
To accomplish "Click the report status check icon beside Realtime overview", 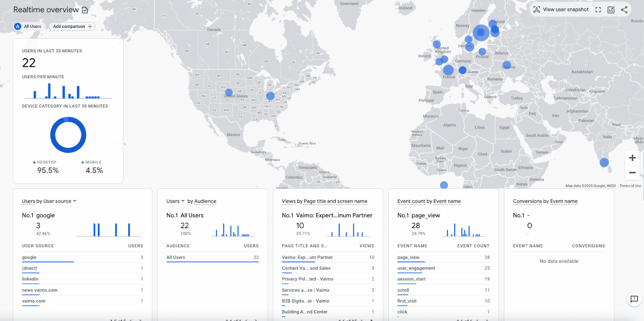I will (x=85, y=10).
